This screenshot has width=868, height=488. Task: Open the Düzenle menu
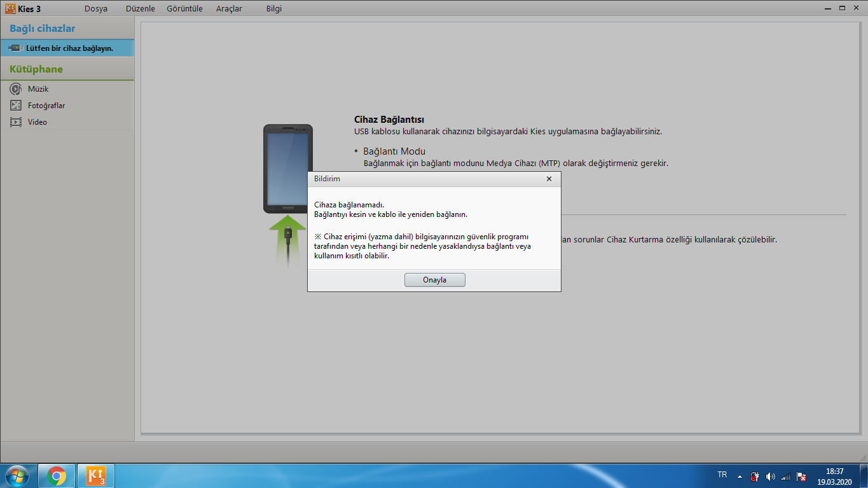point(141,9)
